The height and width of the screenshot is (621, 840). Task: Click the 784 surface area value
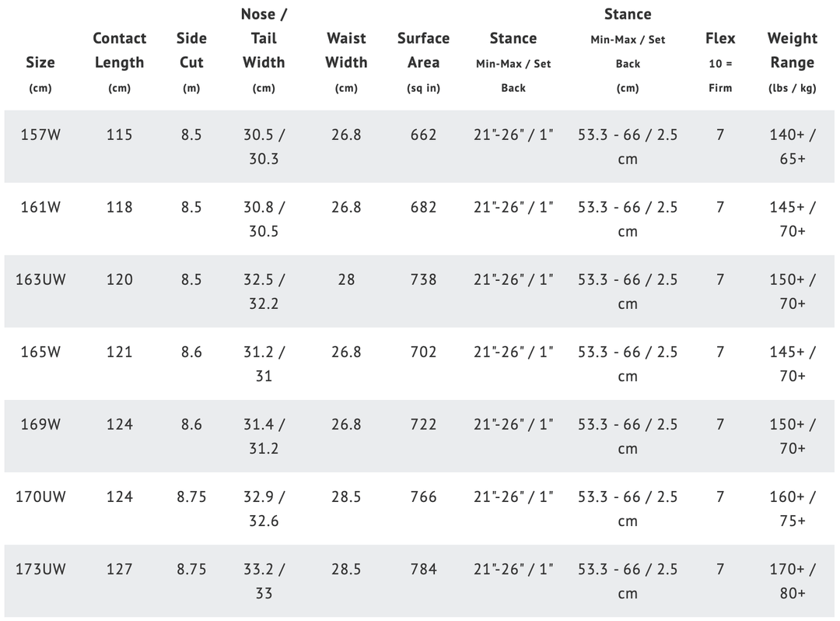tap(423, 569)
